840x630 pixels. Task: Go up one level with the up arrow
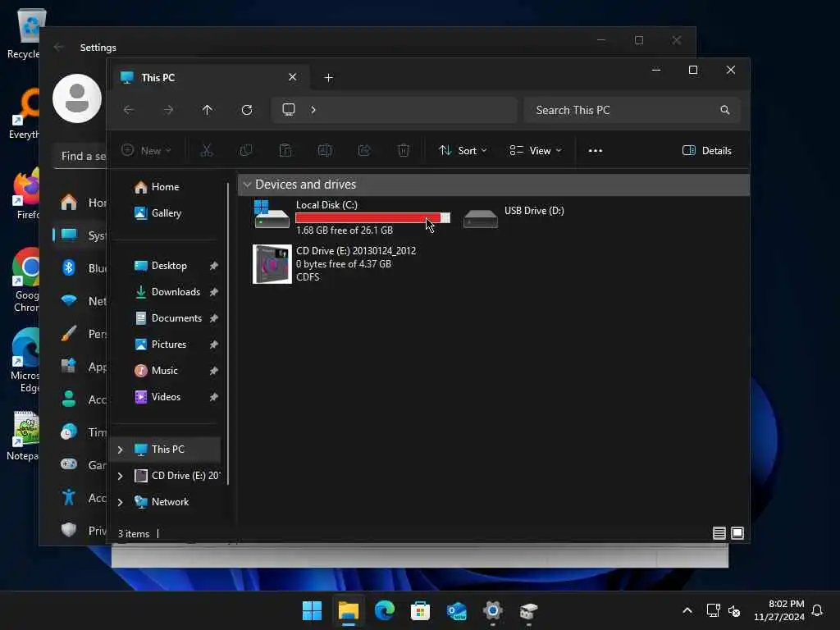[x=208, y=110]
